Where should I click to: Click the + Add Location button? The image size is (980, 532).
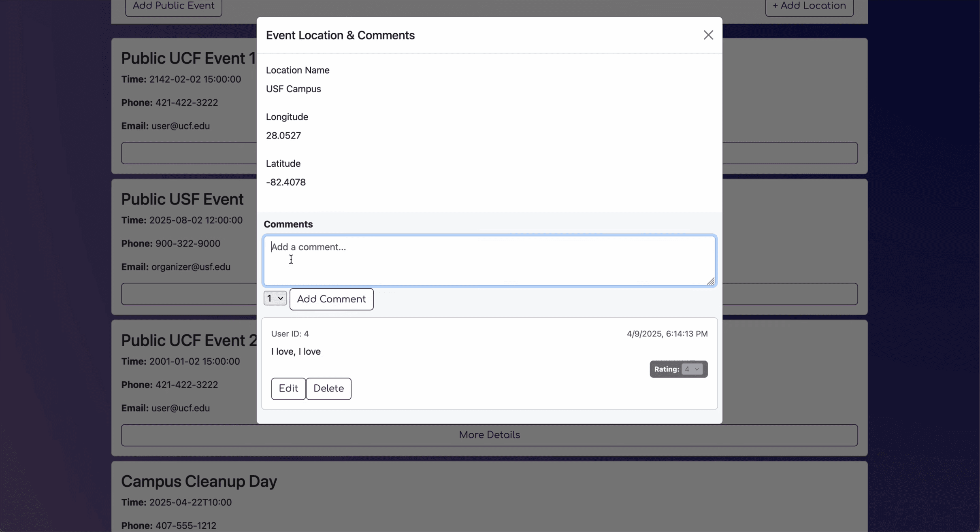point(809,6)
